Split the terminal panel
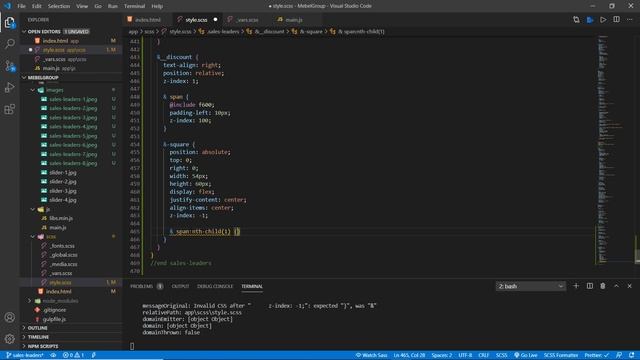The image size is (640, 360). coord(590,286)
